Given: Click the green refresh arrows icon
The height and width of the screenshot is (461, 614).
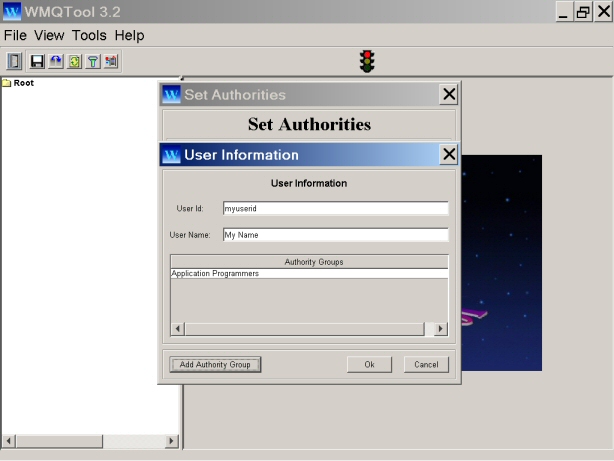Looking at the screenshot, I should (74, 61).
